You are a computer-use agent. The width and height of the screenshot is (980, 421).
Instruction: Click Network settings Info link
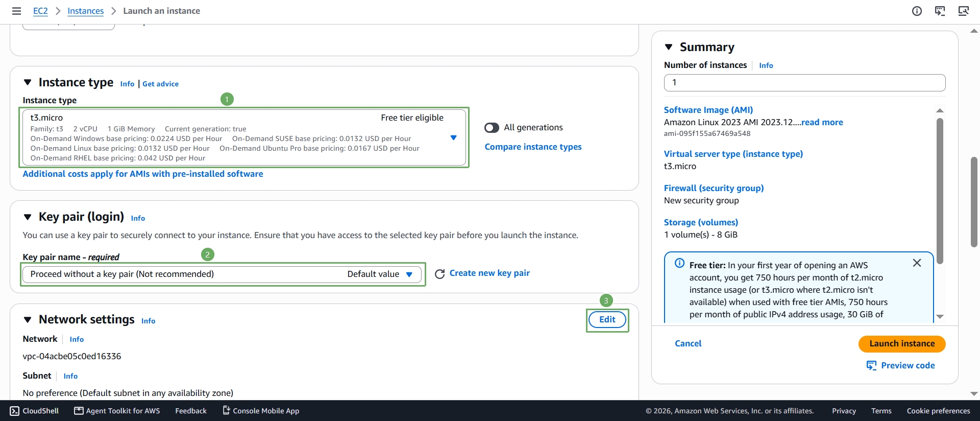148,321
